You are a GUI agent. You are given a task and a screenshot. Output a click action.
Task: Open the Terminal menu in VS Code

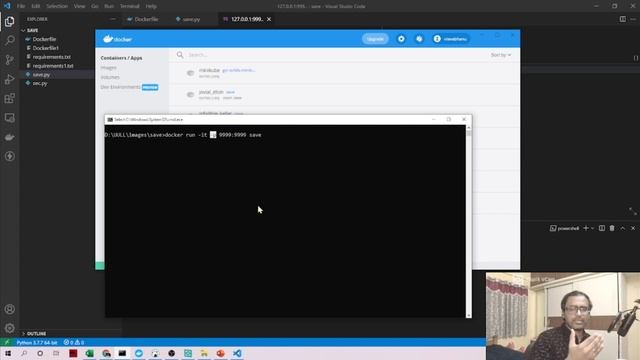tap(129, 6)
